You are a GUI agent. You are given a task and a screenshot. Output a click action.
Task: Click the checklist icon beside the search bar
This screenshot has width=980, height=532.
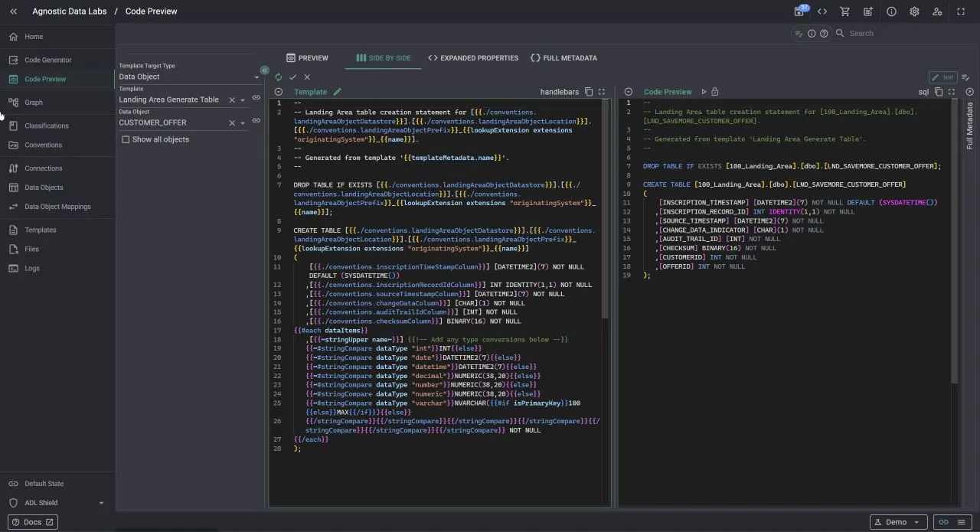tap(799, 34)
